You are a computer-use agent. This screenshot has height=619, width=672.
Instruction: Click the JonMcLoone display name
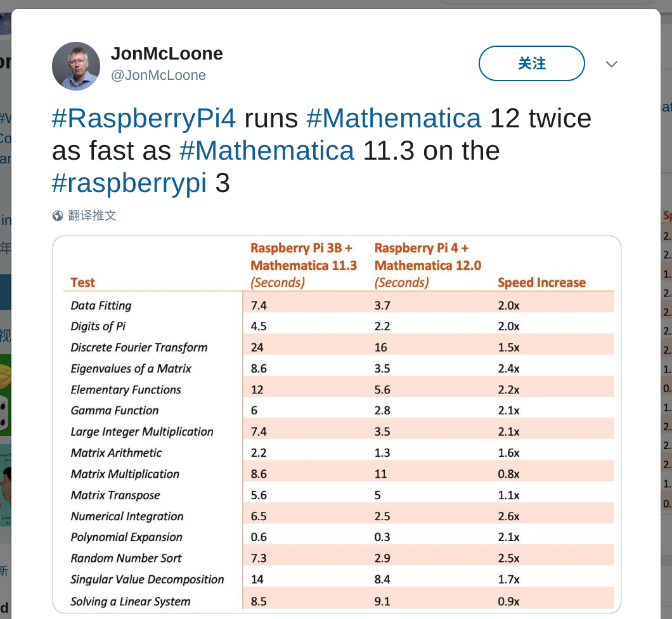pyautogui.click(x=167, y=54)
